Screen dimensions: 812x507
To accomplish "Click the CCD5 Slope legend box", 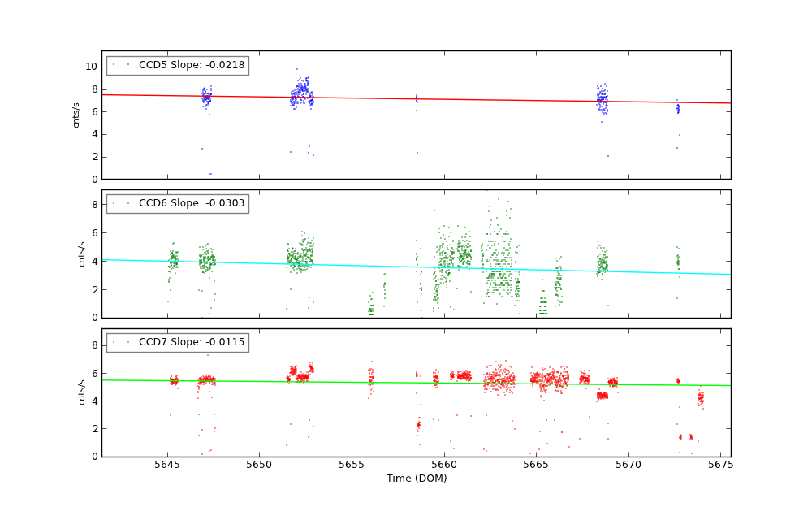I will pos(177,65).
